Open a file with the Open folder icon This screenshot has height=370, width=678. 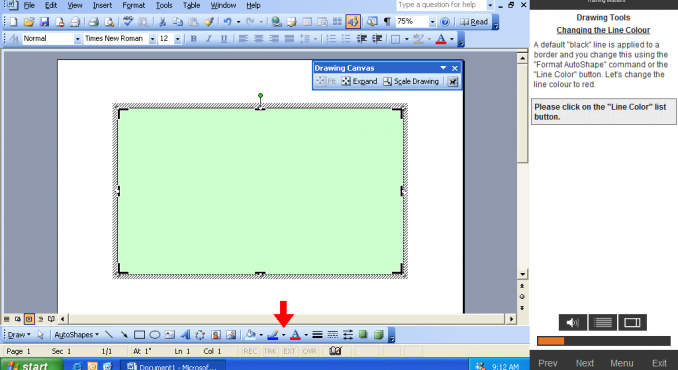(x=29, y=22)
